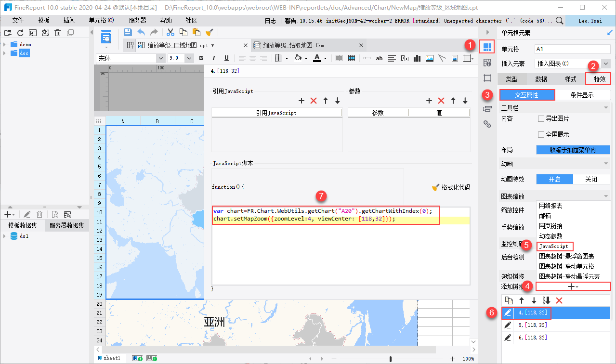Image resolution: width=616 pixels, height=364 pixels.
Task: Select the 交互属性 button
Action: (x=526, y=95)
